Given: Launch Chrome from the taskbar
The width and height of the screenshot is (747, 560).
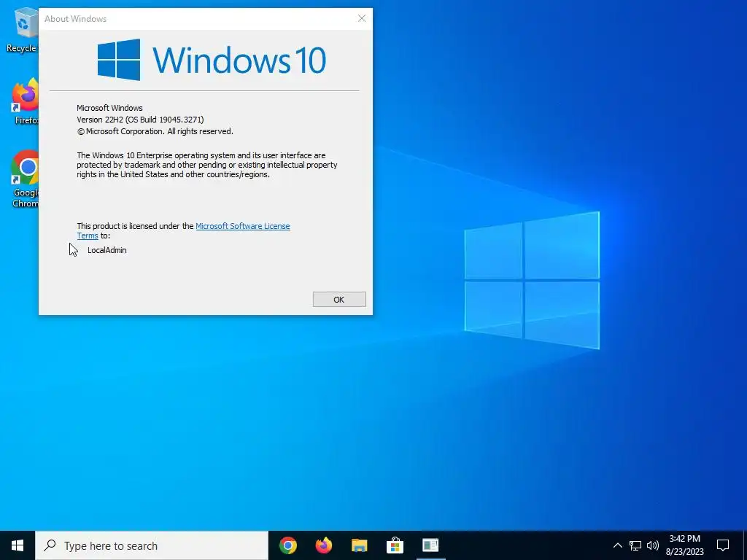Looking at the screenshot, I should (x=288, y=545).
